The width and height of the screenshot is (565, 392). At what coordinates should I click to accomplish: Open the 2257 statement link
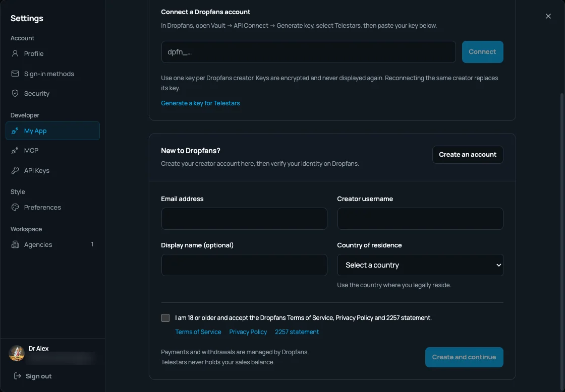point(297,332)
